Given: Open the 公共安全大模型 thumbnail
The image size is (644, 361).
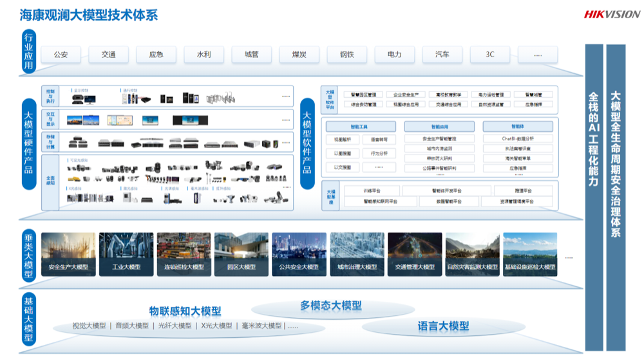Looking at the screenshot, I should pos(299,254).
